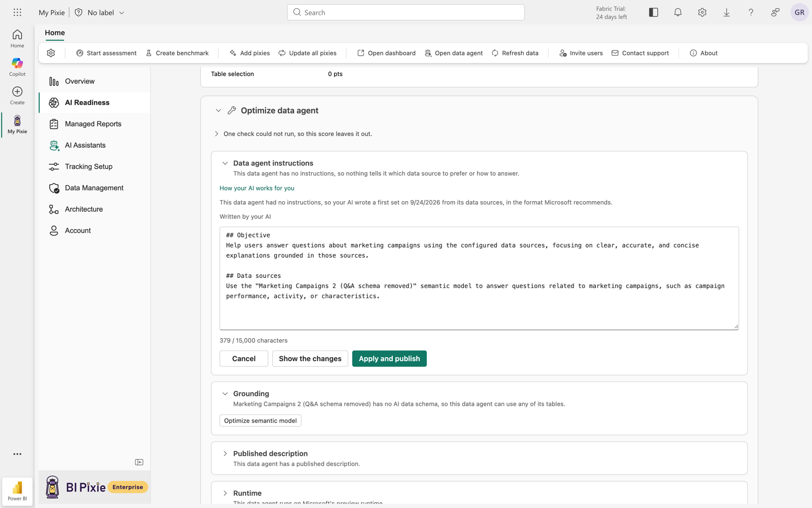Screen dimensions: 812x508
Task: Open the No label sensitivity dropdown
Action: coord(100,12)
